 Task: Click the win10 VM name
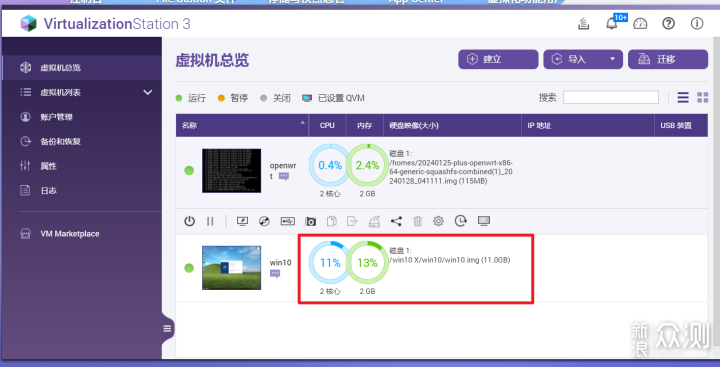280,263
